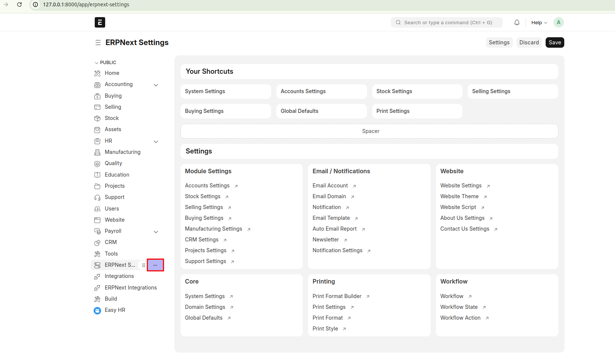Expand the Accounting sidebar chevron
Screen dimensions: 615x364
tap(156, 85)
